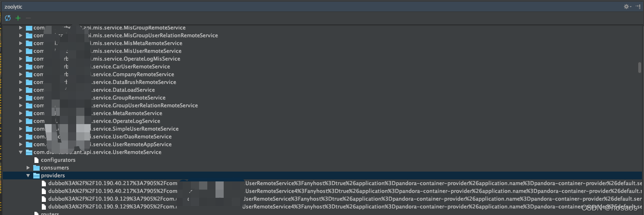Collapse the providers node arrow

(x=28, y=176)
